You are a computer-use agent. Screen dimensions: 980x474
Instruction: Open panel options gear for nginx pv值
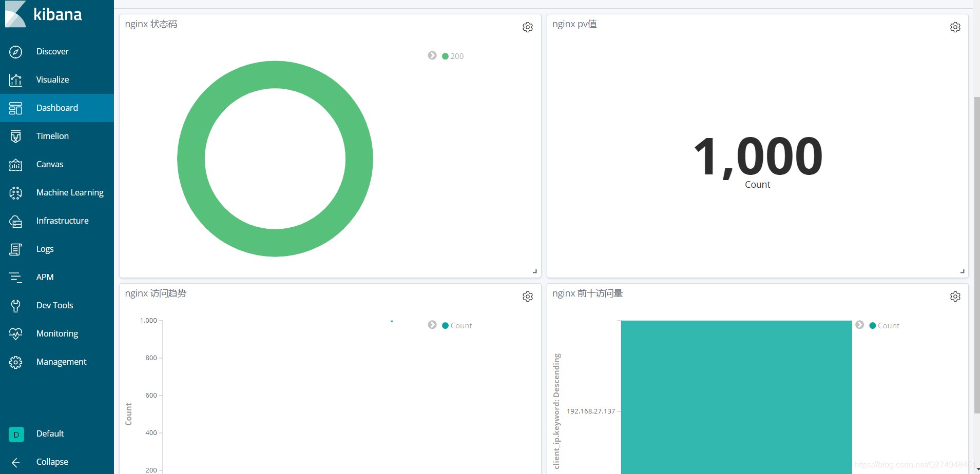pyautogui.click(x=955, y=27)
